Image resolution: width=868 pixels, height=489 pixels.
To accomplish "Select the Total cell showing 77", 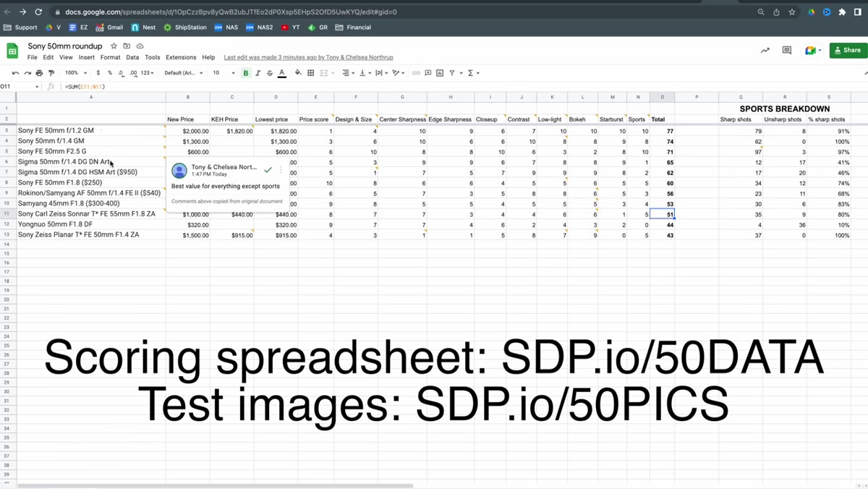I will (662, 131).
